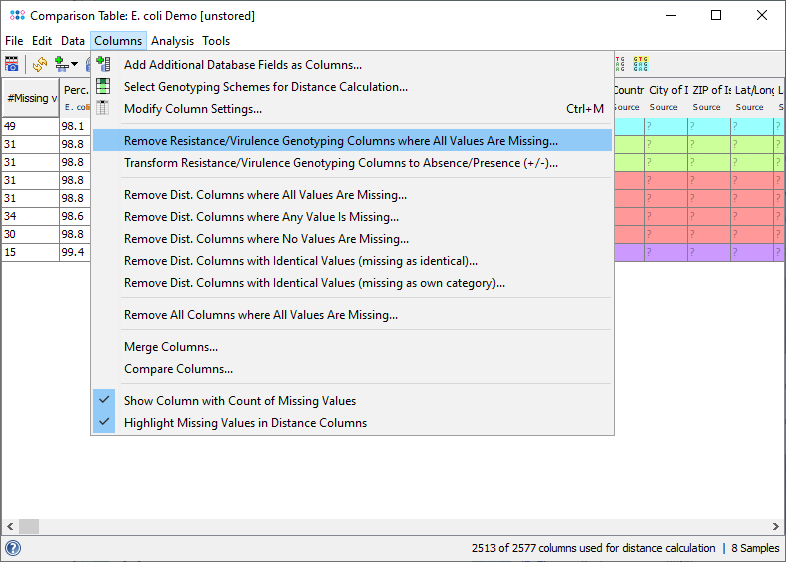Image resolution: width=786 pixels, height=562 pixels.
Task: Click the Select Genotyping Schemes green icon
Action: coord(103,87)
